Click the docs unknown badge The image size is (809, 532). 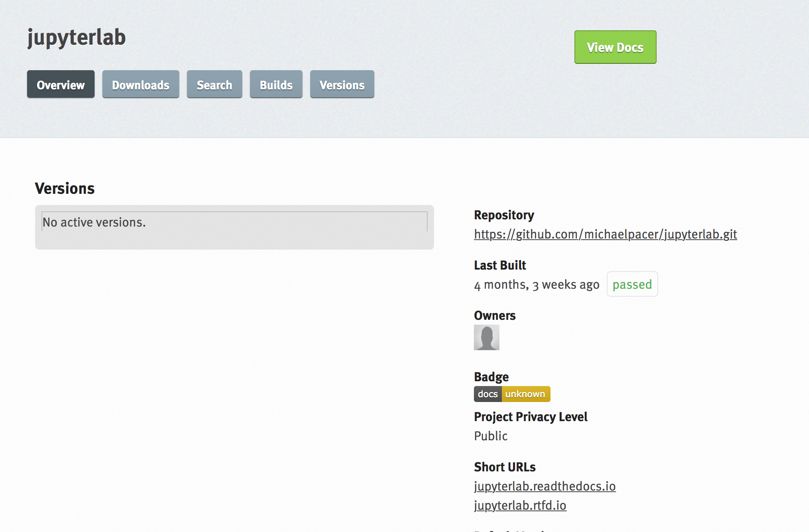click(x=512, y=394)
